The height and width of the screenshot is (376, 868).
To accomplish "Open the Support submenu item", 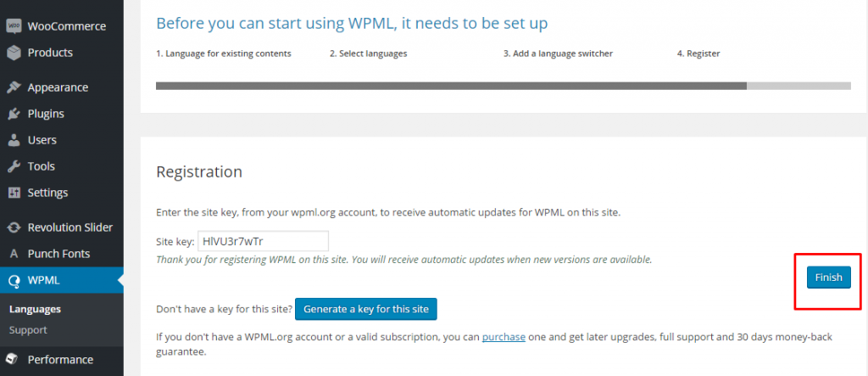I will [28, 330].
